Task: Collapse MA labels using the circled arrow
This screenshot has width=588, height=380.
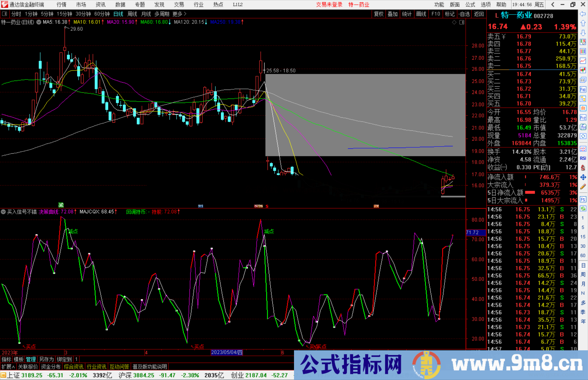Action: [39, 22]
